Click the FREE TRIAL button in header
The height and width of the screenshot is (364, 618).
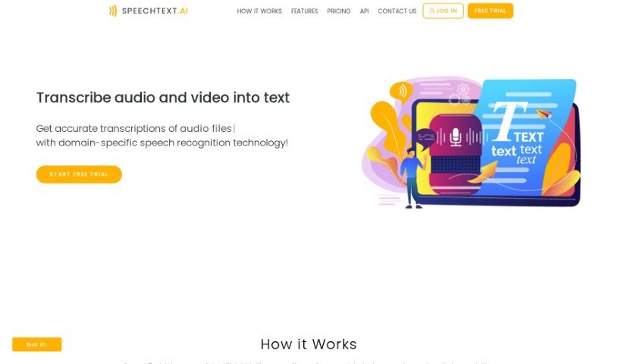pos(491,11)
